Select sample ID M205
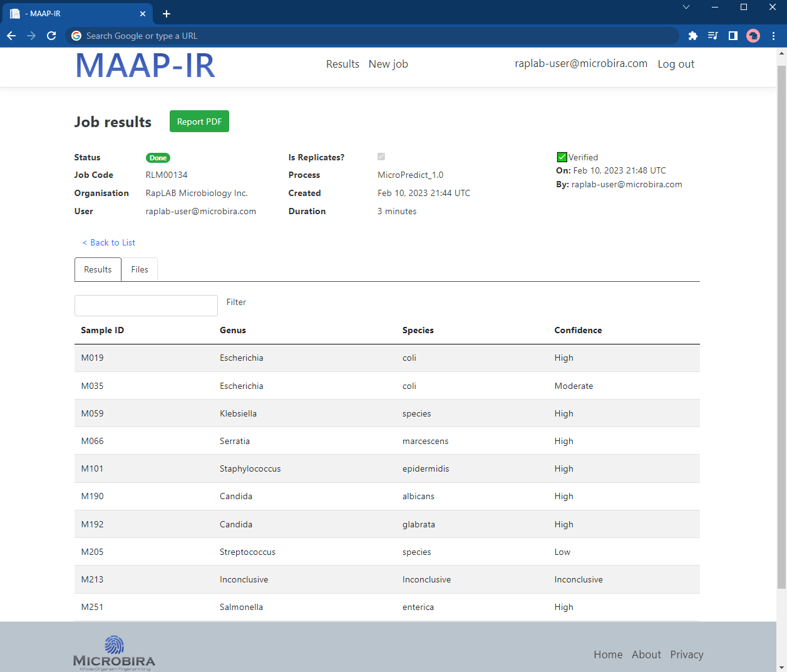This screenshot has width=787, height=672. tap(93, 552)
